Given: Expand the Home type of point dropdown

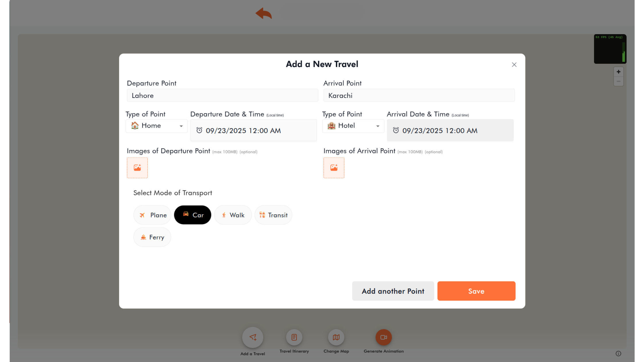Looking at the screenshot, I should [157, 126].
